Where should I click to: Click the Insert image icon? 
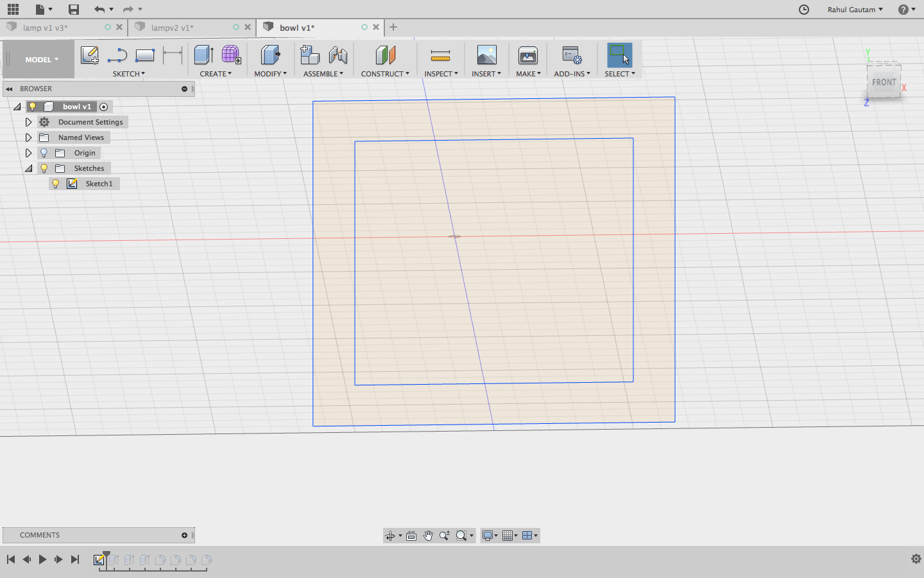486,55
